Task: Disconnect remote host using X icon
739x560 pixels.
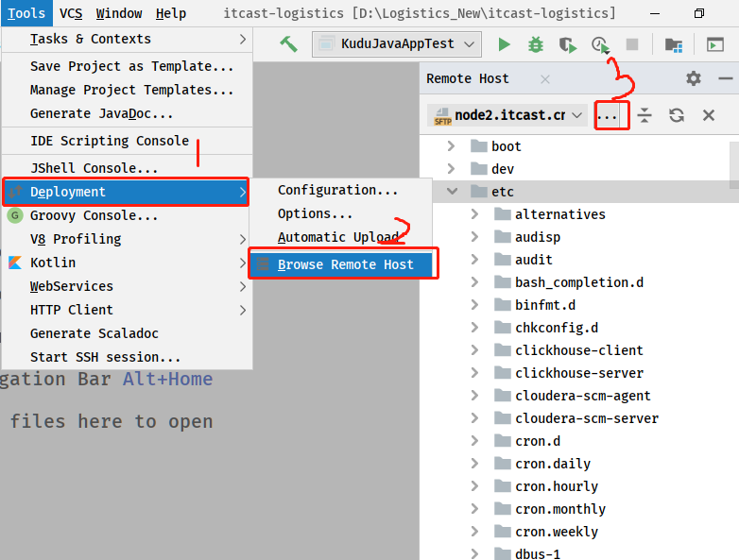Action: tap(709, 115)
